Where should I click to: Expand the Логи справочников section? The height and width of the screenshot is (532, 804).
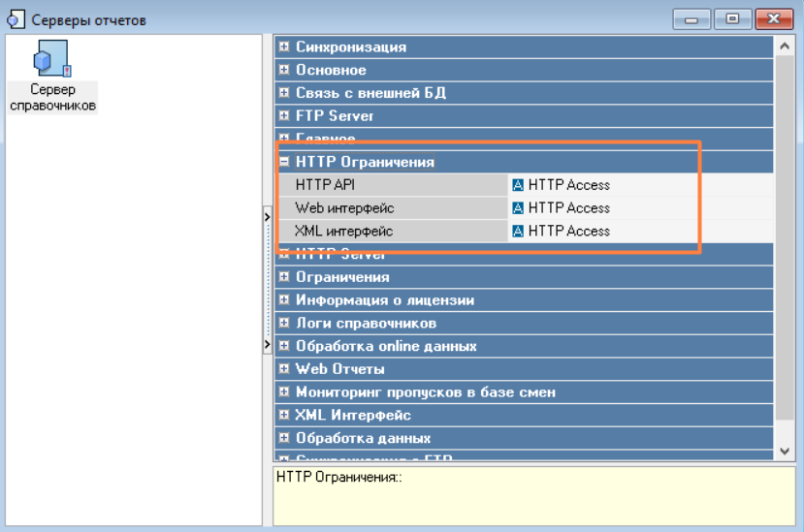click(284, 324)
